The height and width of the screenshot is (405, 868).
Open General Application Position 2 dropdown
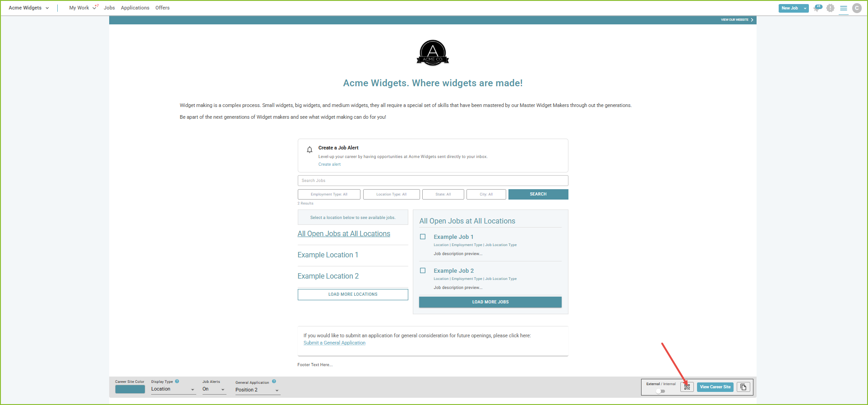258,390
